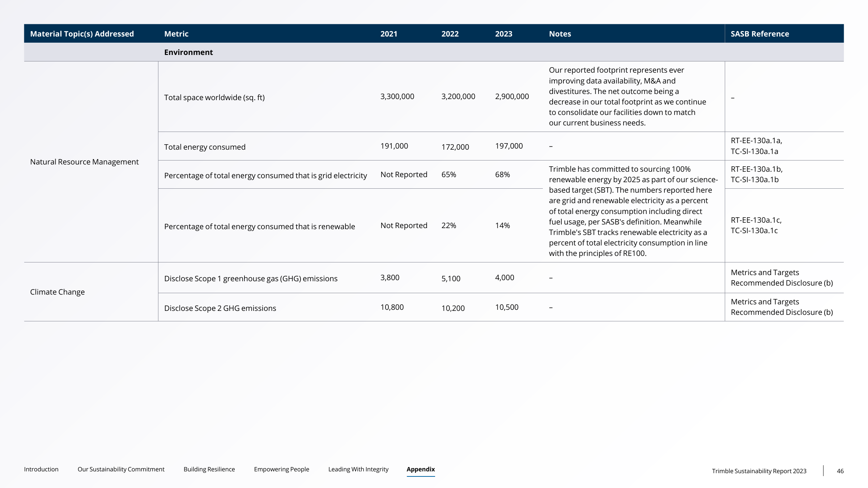This screenshot has width=868, height=488.
Task: Click the page number 46
Action: [x=840, y=471]
